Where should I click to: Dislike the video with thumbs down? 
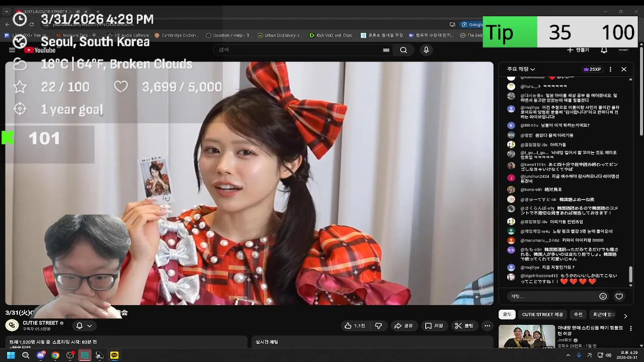(x=378, y=326)
